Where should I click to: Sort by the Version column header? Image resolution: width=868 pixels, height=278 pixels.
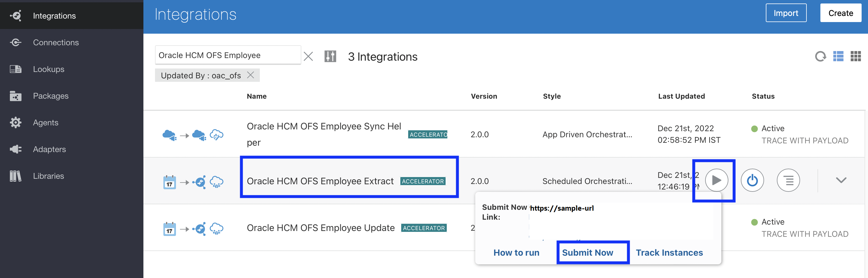484,96
